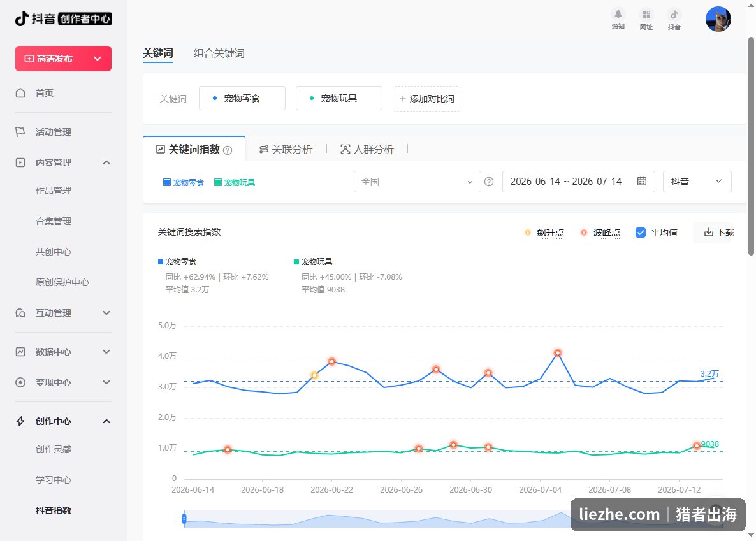Open the 抖音 icon in header
Image resolution: width=756 pixels, height=541 pixels.
coord(674,15)
